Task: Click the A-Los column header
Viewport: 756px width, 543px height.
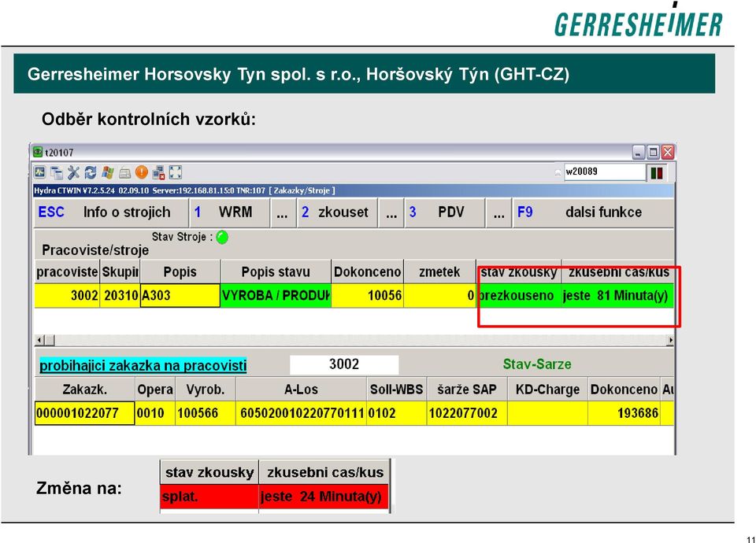Action: click(x=302, y=390)
